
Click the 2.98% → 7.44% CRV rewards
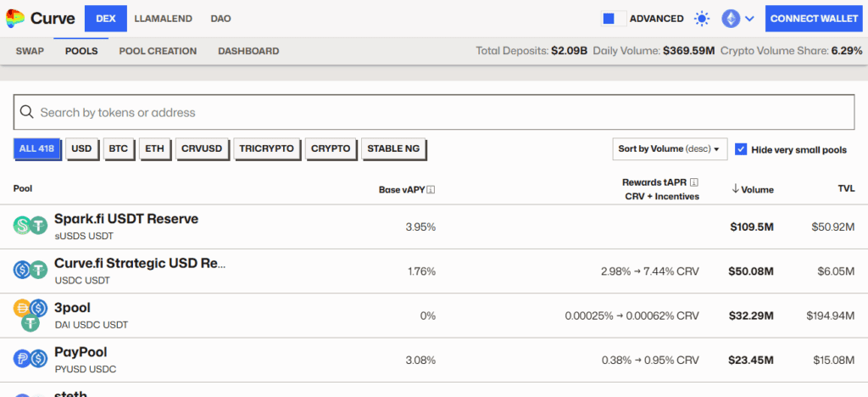click(x=650, y=271)
